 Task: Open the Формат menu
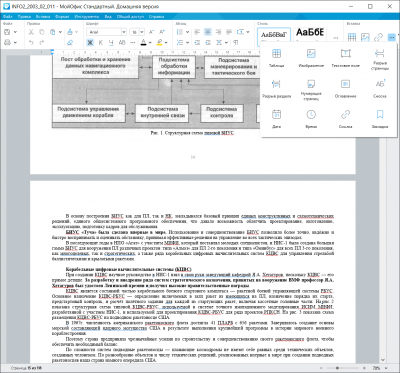(62, 16)
